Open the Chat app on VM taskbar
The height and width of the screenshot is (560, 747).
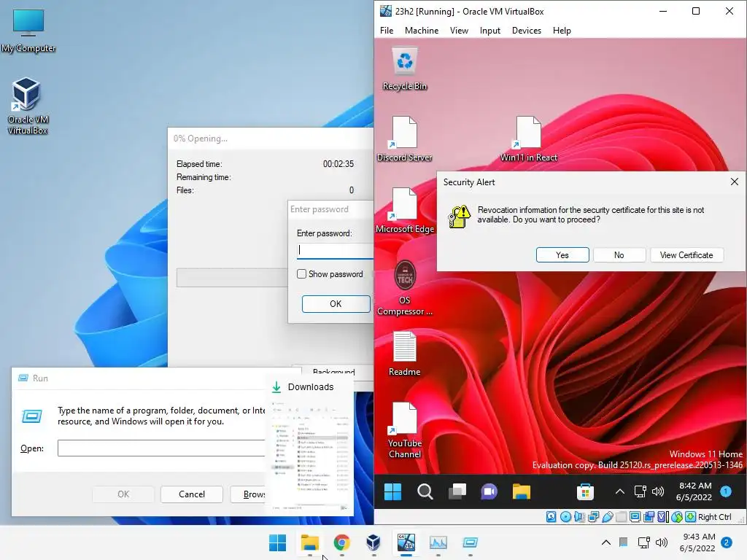489,491
